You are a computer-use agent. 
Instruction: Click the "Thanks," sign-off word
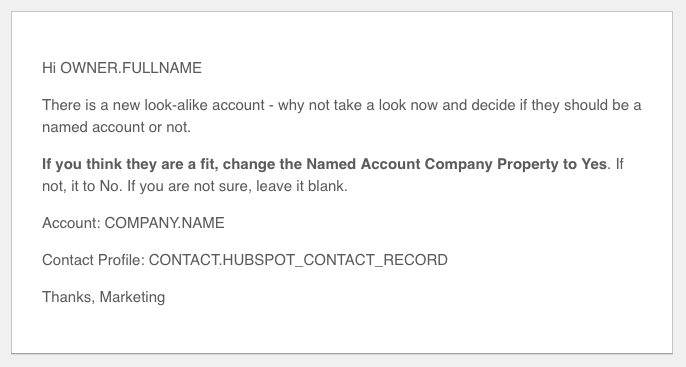(69, 297)
